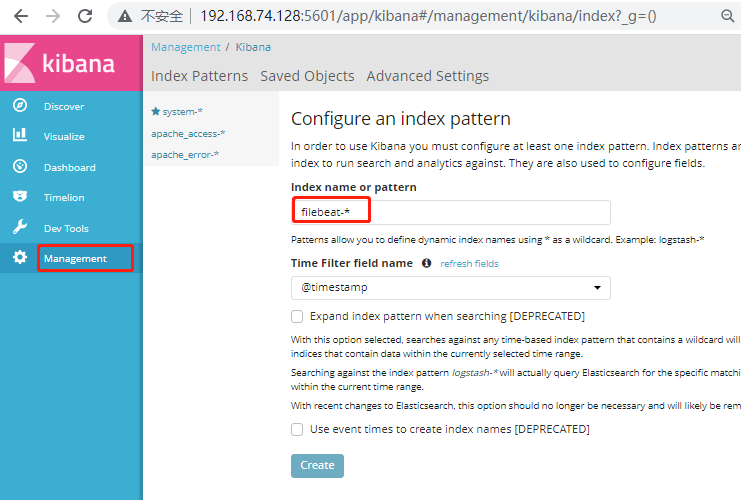Reload the page with refresh icon

(x=85, y=16)
